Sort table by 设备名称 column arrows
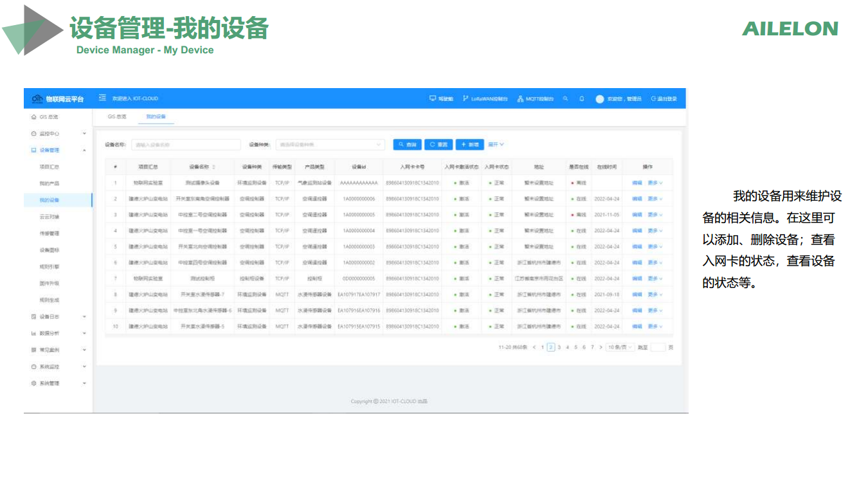868x488 pixels. [x=213, y=167]
